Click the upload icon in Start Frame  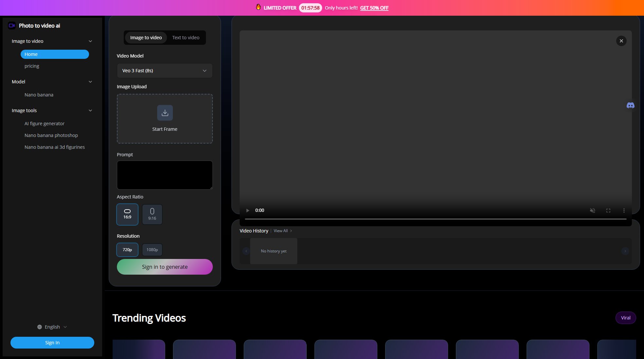pyautogui.click(x=165, y=113)
